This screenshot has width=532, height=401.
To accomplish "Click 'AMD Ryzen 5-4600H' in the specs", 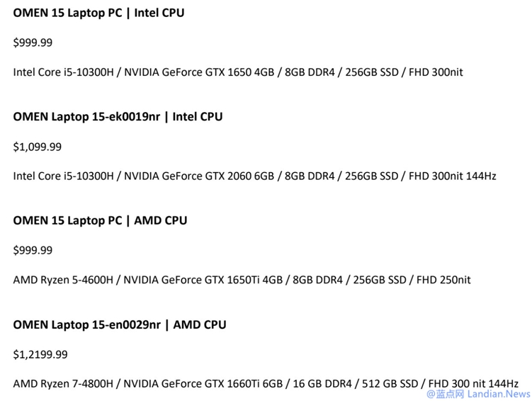I will pos(60,279).
